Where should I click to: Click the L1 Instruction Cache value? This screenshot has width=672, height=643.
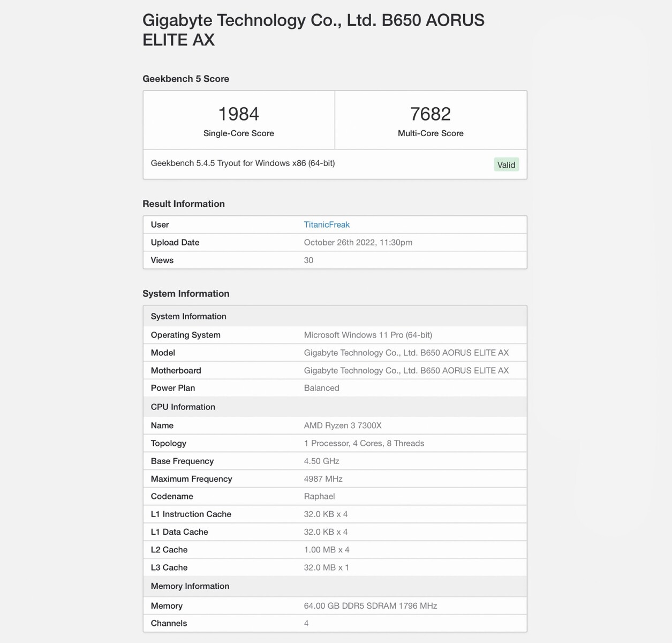tap(326, 514)
